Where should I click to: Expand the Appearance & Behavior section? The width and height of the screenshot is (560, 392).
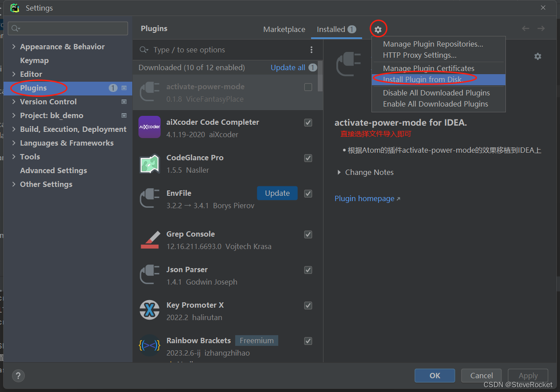pyautogui.click(x=14, y=47)
